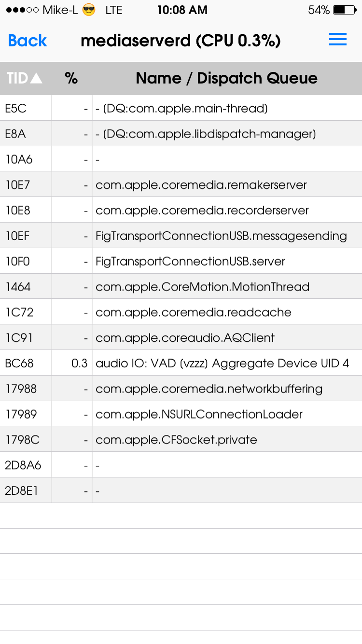Select thread BC68 audio IO VAD

pos(181,364)
